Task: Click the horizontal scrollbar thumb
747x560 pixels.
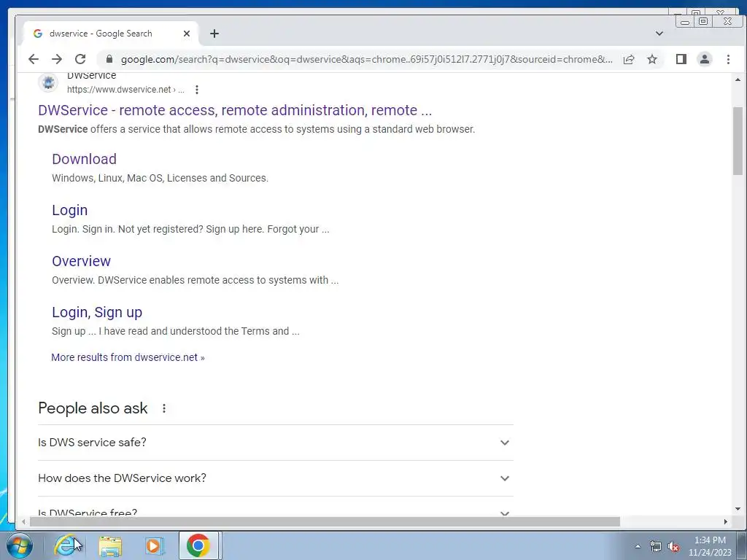Action: pos(325,522)
